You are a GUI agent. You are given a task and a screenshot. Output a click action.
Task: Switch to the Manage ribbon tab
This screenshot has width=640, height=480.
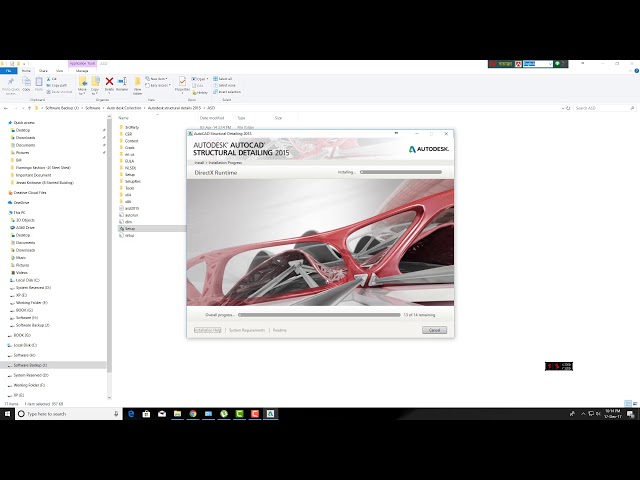(82, 71)
